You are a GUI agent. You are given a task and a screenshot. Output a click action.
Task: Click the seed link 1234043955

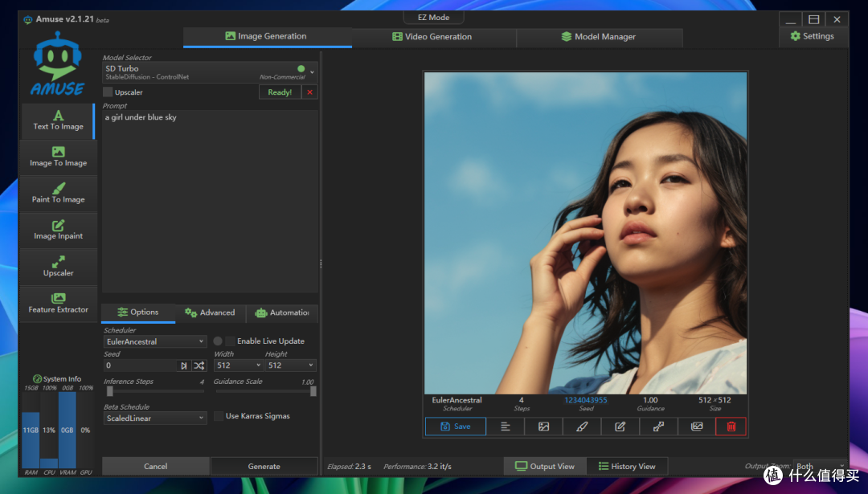(586, 400)
